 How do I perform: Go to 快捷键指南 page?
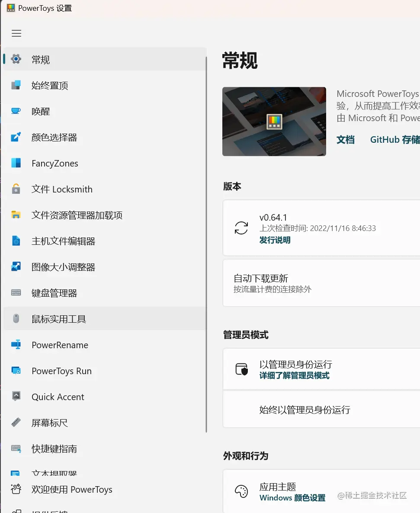pyautogui.click(x=105, y=448)
